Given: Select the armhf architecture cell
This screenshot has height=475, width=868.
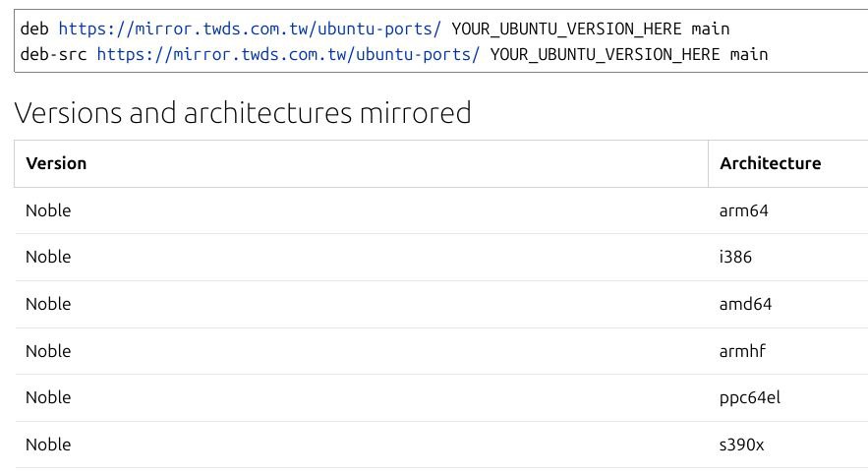Looking at the screenshot, I should (x=742, y=351).
